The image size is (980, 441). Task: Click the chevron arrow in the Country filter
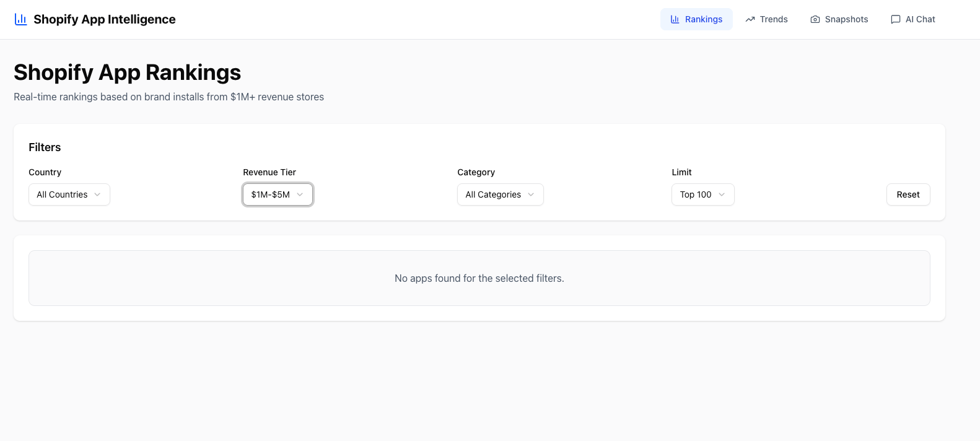(x=97, y=194)
